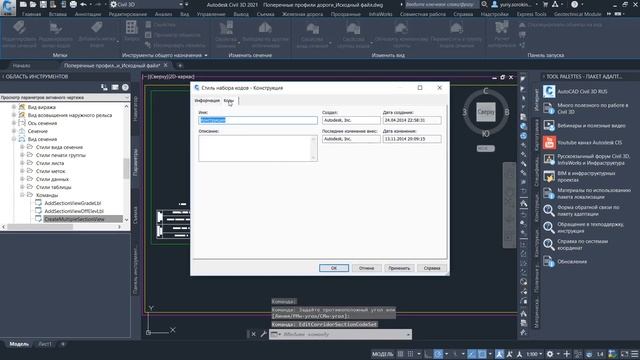The image size is (640, 360).
Task: Open the Информация tab in dialog
Action: [207, 100]
